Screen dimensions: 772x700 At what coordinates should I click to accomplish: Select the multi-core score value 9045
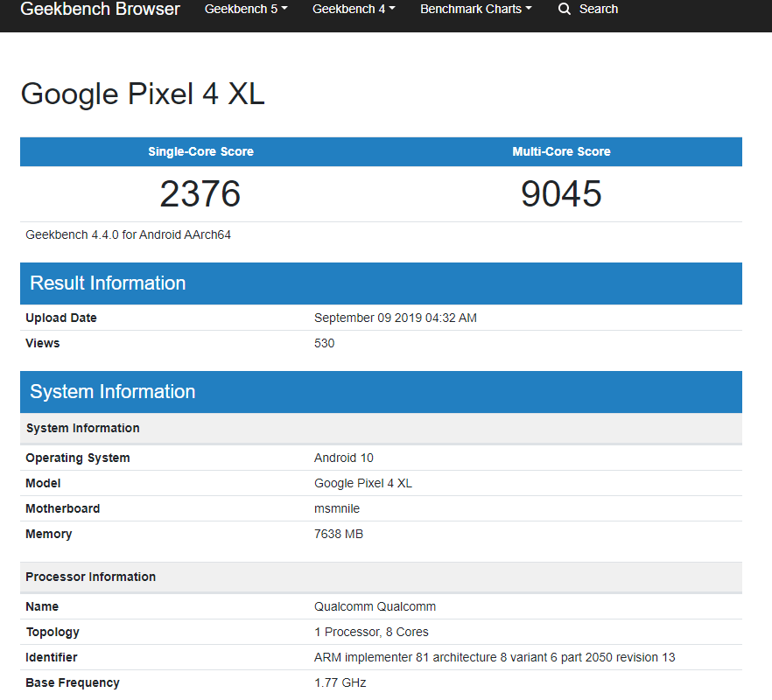click(x=561, y=193)
